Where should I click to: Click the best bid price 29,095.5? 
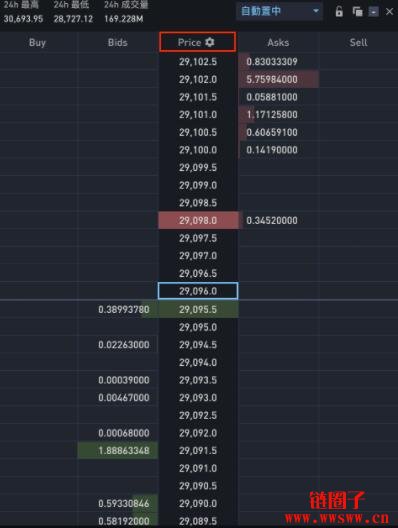198,309
